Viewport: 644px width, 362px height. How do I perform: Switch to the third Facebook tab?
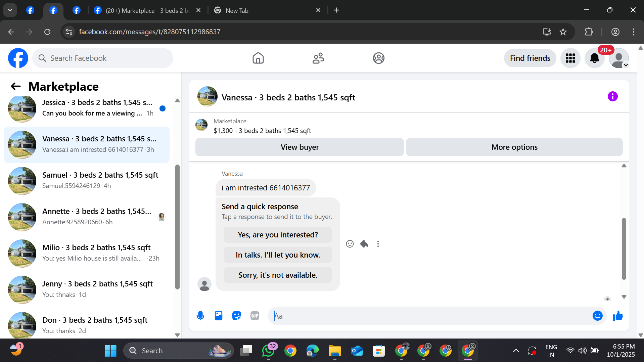tap(77, 10)
